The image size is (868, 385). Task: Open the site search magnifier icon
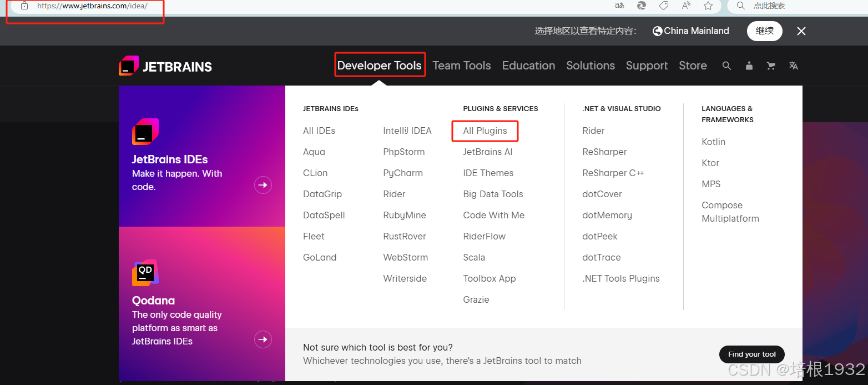(x=726, y=66)
